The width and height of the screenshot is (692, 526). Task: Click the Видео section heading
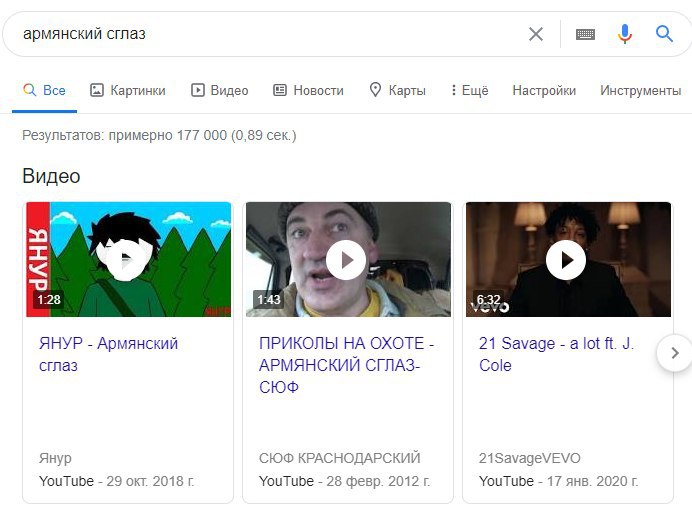click(51, 176)
